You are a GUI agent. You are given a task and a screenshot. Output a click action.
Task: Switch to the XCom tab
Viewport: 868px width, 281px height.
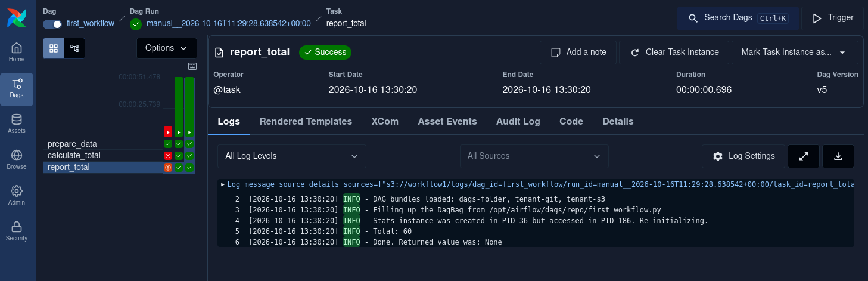coord(385,121)
